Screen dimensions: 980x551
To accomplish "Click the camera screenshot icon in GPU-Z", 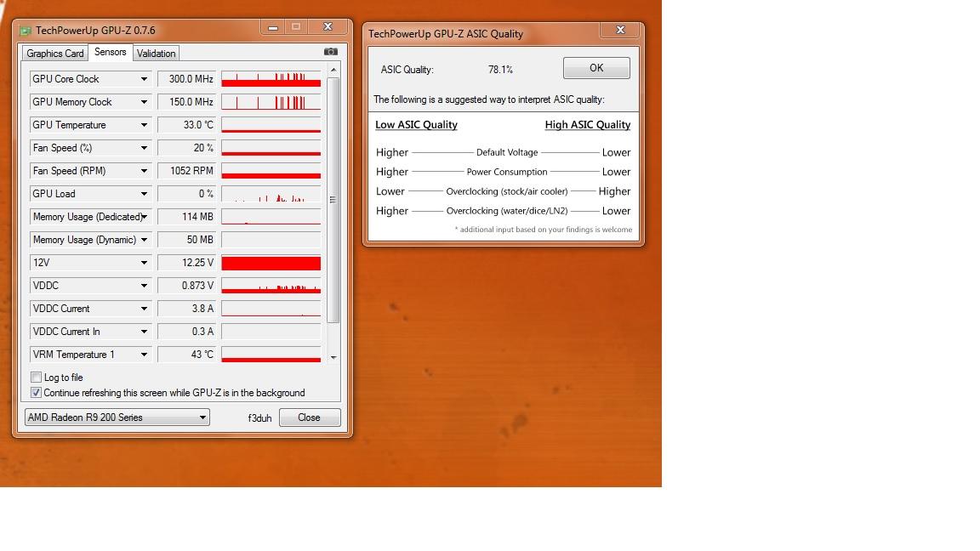I will pos(331,52).
